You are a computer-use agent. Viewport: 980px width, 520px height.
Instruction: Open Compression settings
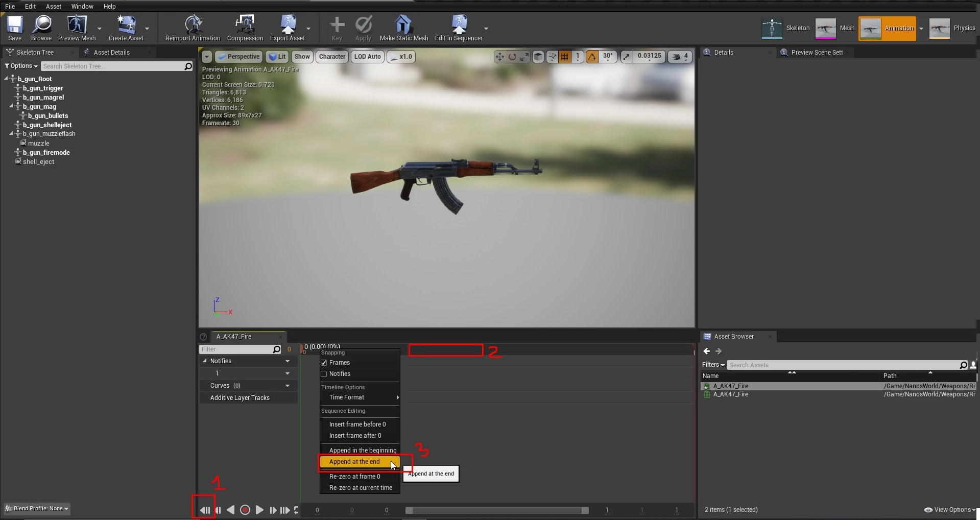coord(245,28)
